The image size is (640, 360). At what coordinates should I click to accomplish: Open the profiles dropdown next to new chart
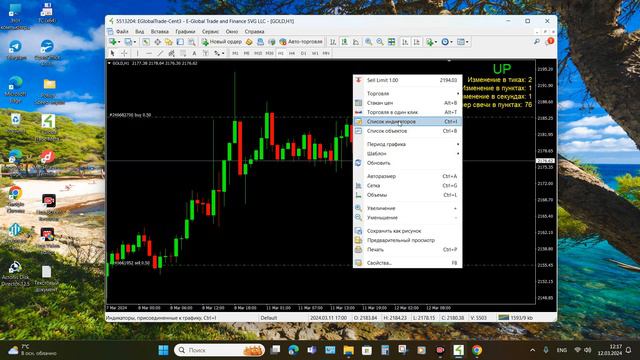[130, 42]
